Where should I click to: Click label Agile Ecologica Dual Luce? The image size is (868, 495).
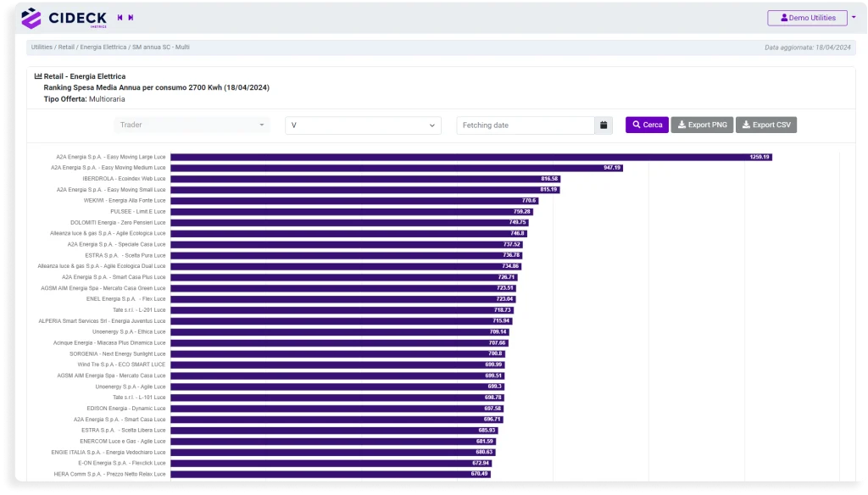tap(102, 266)
